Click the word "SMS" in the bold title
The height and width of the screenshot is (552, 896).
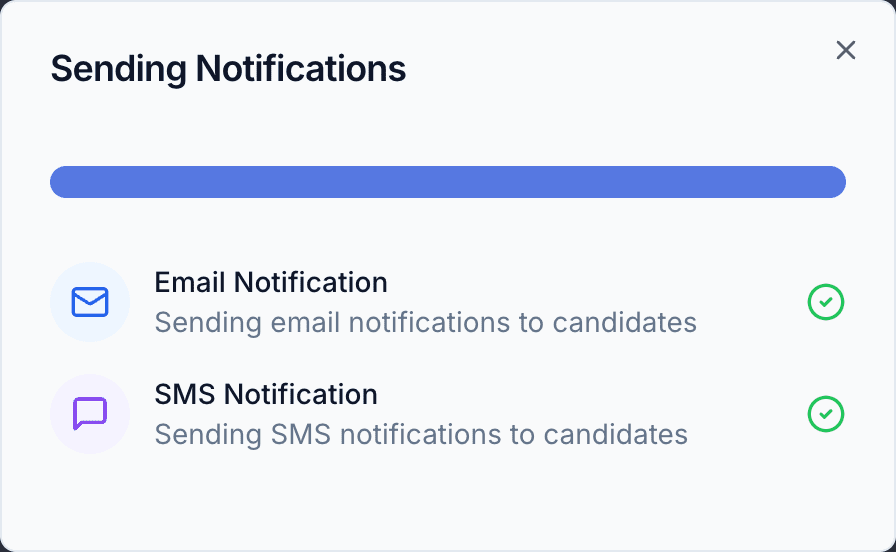coord(185,394)
